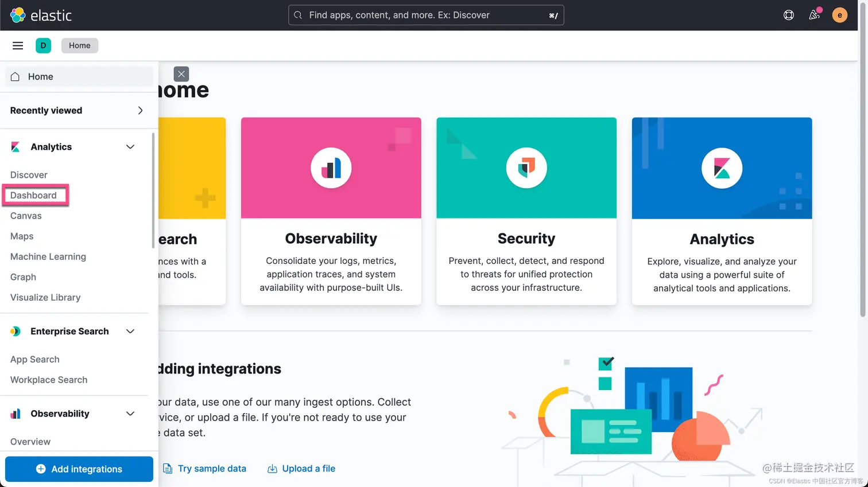This screenshot has width=868, height=487.
Task: Open Dashboard in the sidebar
Action: 33,195
